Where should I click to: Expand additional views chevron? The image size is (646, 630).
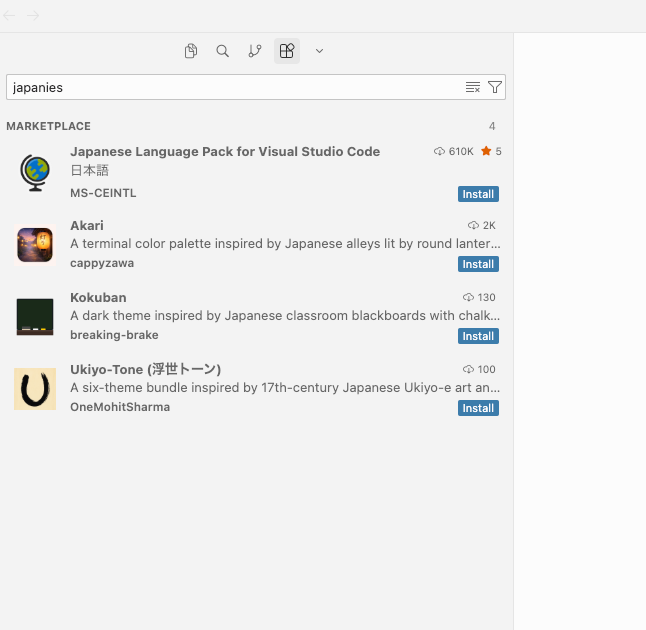[319, 51]
